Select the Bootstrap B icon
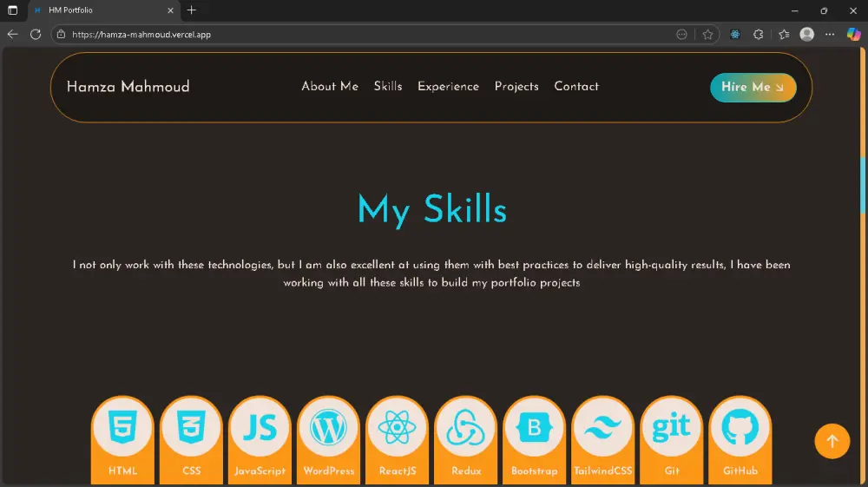 coord(534,428)
